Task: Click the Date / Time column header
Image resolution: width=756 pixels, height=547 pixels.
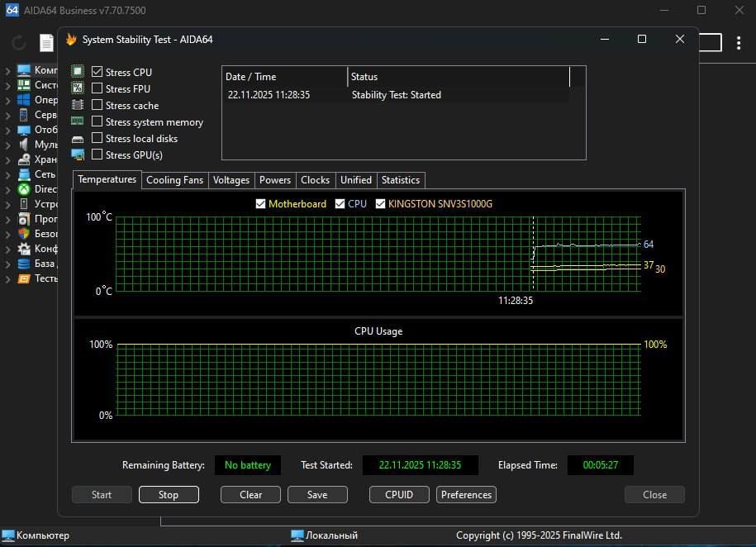Action: coord(284,77)
